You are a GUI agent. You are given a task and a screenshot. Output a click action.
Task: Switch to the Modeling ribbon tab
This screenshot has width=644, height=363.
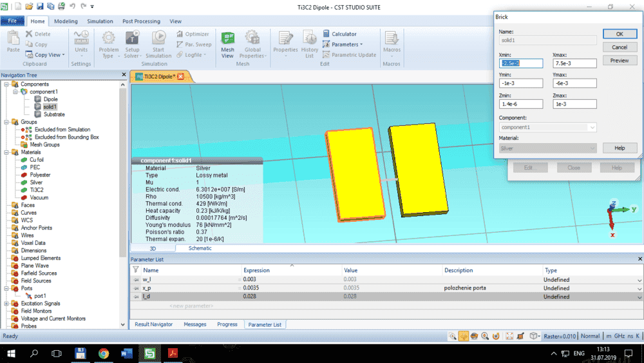[66, 21]
